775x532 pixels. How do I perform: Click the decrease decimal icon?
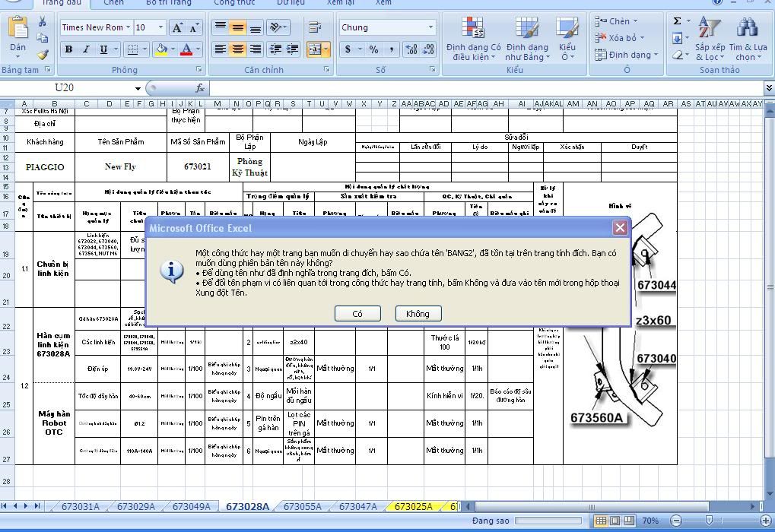(x=428, y=49)
